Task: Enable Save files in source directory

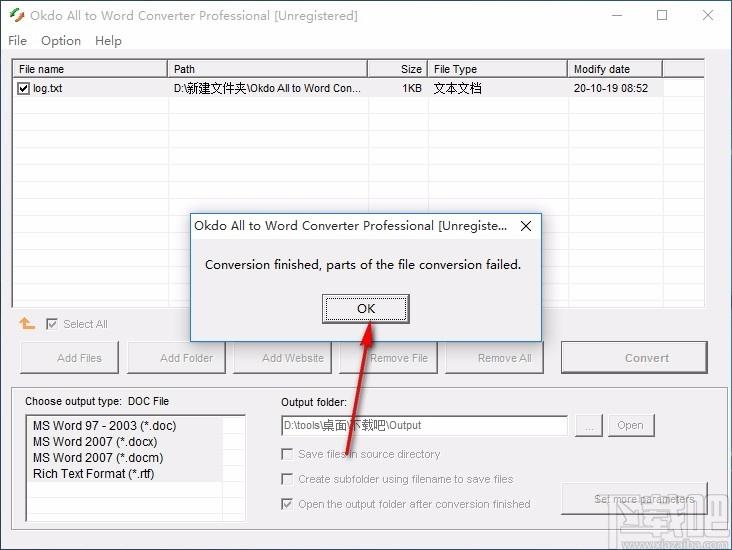Action: pyautogui.click(x=288, y=454)
